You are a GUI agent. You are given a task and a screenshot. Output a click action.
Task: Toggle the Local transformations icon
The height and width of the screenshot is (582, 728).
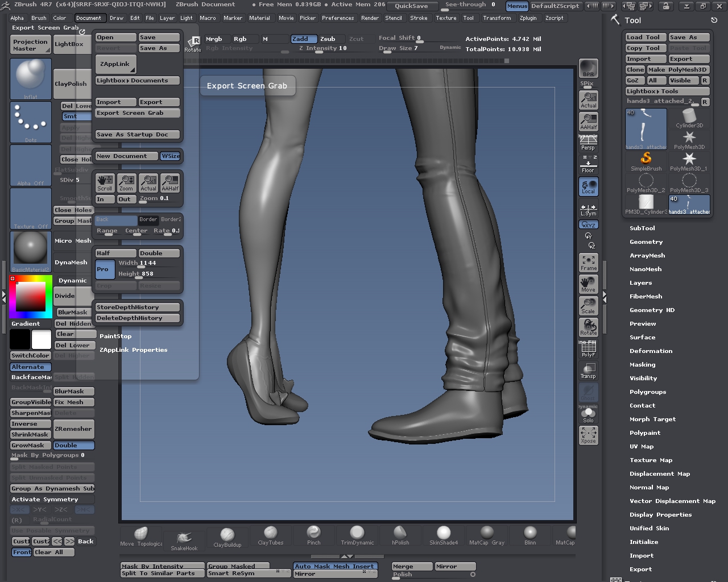point(588,186)
